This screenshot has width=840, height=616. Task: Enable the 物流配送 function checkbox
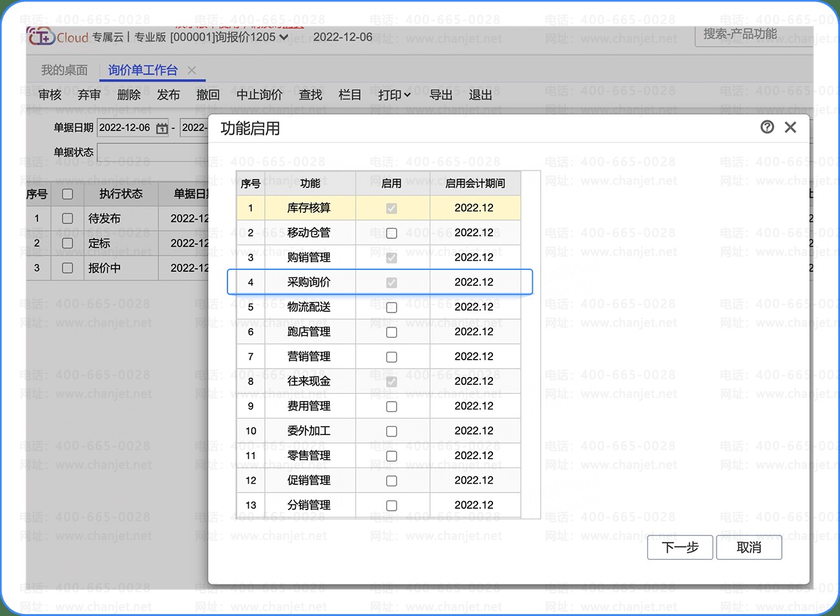point(392,307)
